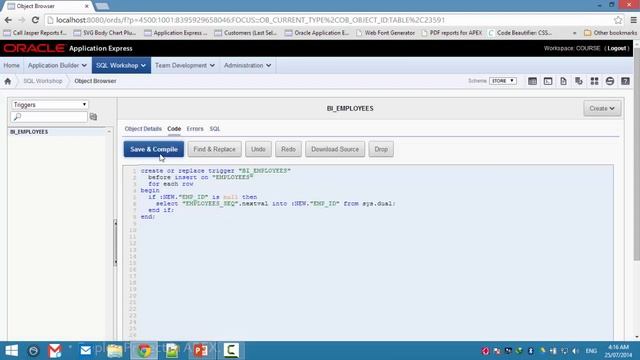Click the Find & Replace button

pyautogui.click(x=215, y=149)
